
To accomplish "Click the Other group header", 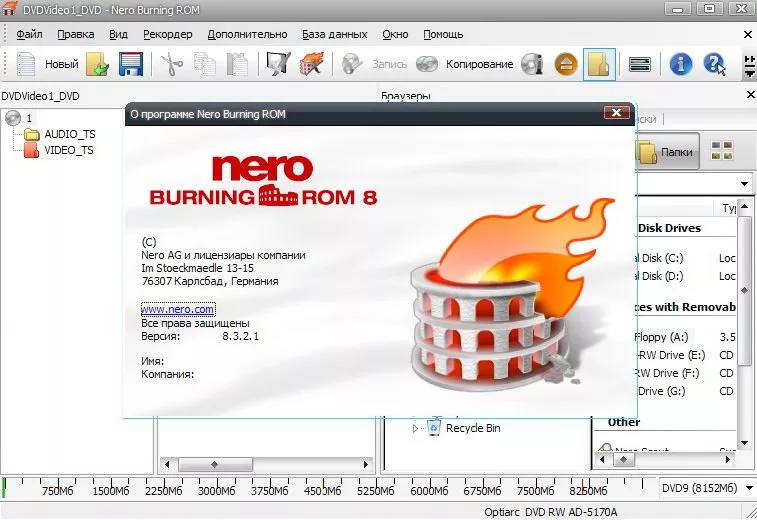I will coord(624,422).
